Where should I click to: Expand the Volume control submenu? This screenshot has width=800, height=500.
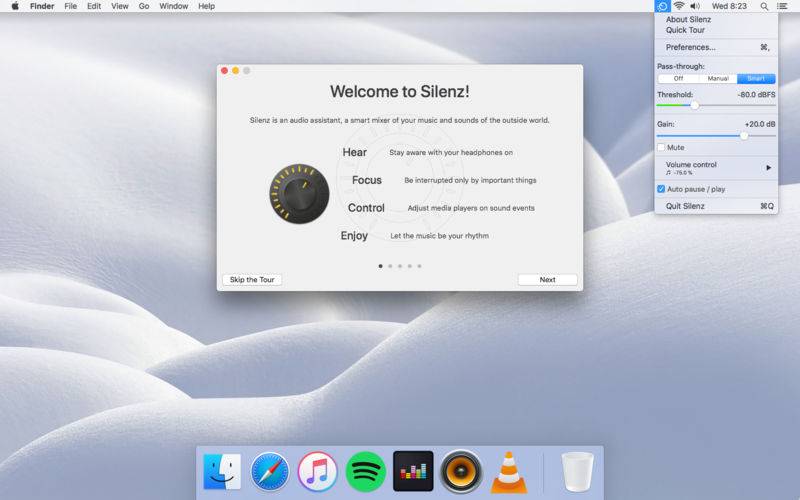(x=716, y=167)
